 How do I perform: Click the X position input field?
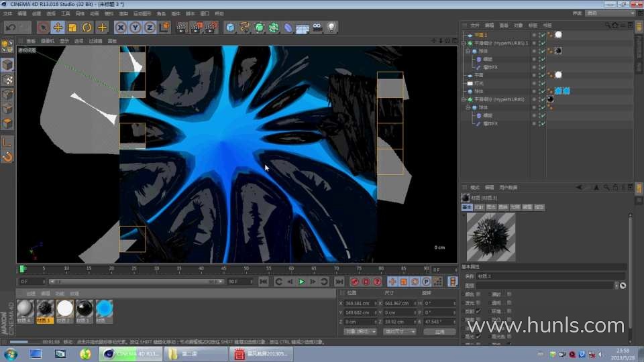359,303
